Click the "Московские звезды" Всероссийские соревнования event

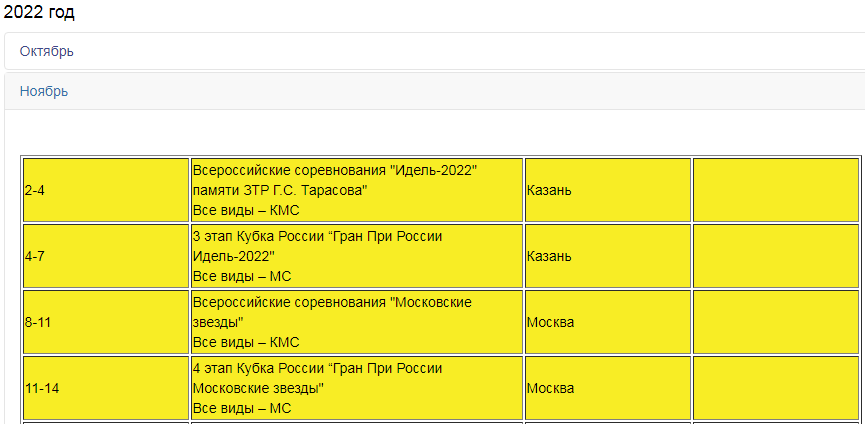[331, 303]
